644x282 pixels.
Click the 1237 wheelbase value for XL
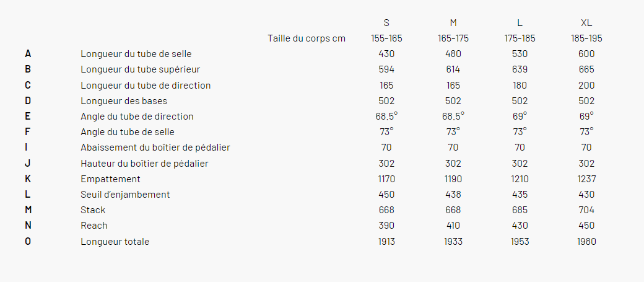586,179
